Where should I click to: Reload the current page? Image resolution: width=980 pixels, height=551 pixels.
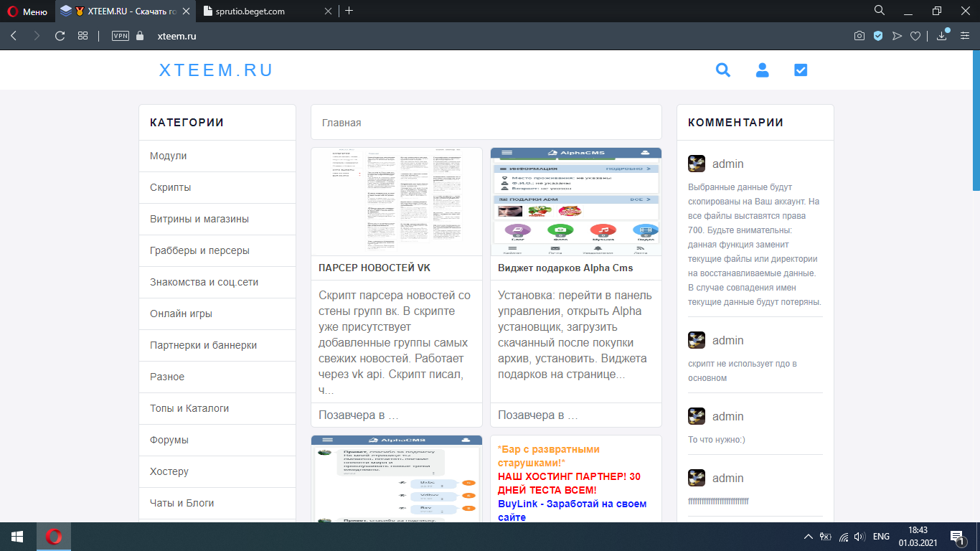click(60, 36)
